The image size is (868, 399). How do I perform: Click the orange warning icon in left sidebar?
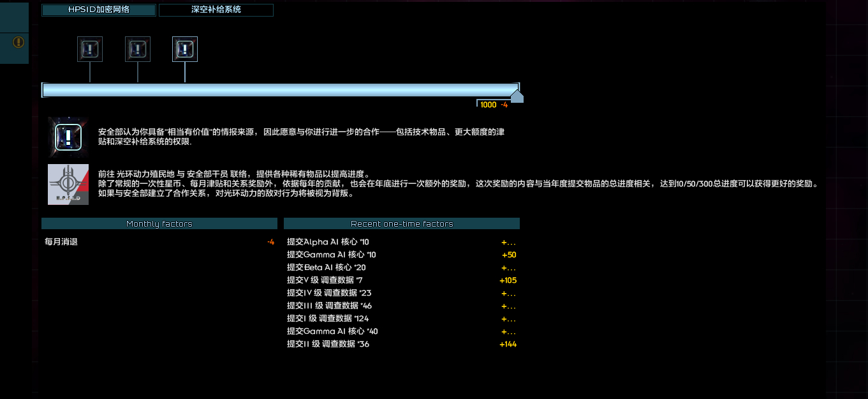(18, 42)
